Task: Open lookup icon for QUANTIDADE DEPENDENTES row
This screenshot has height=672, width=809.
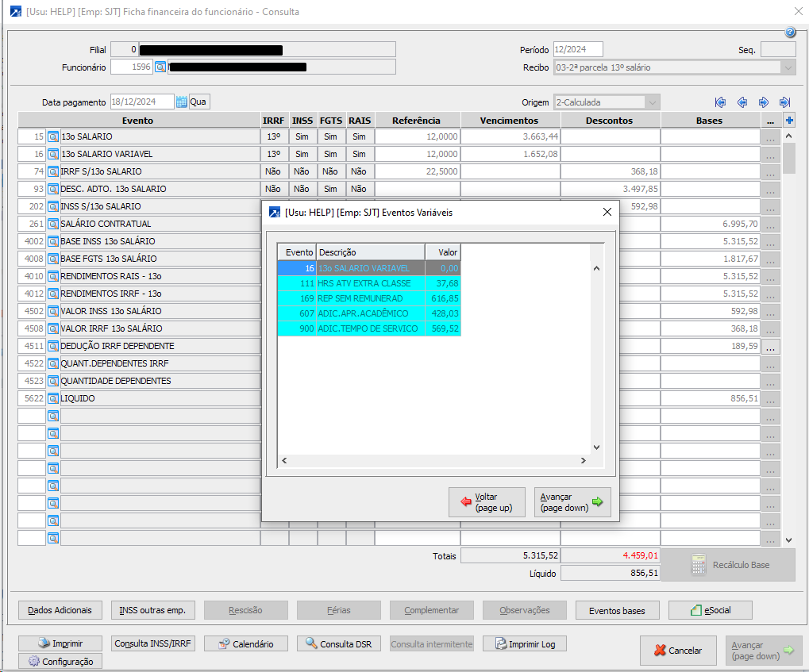Action: tap(53, 381)
